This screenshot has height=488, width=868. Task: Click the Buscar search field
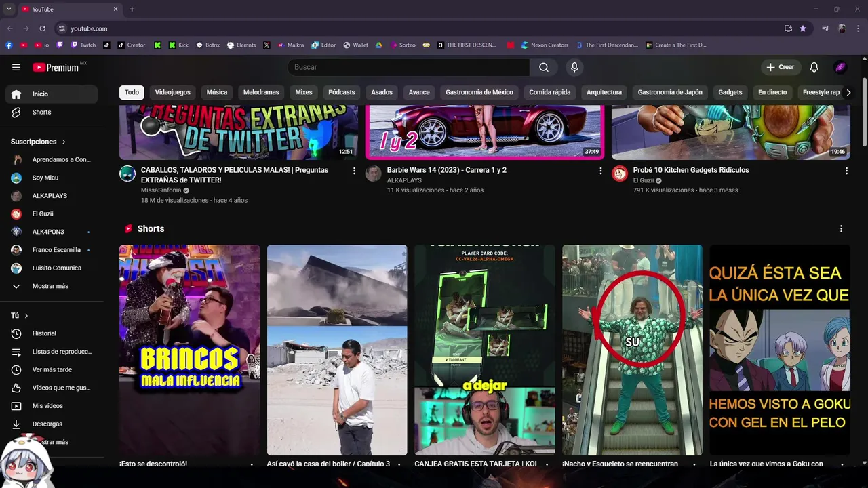pyautogui.click(x=409, y=67)
